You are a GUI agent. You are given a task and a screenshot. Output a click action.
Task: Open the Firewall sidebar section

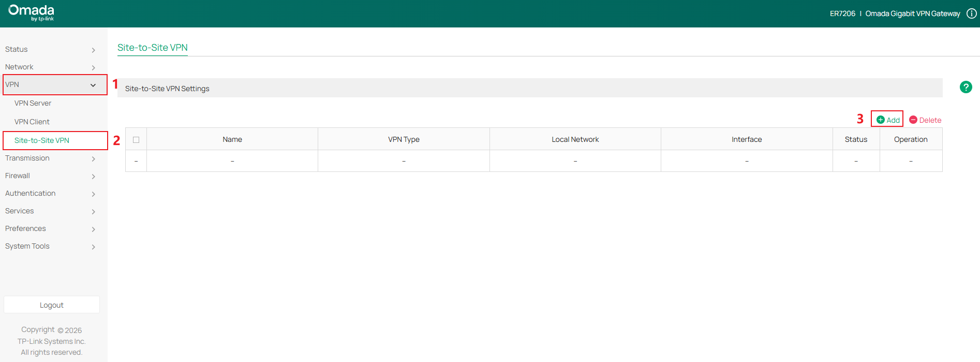tap(18, 176)
